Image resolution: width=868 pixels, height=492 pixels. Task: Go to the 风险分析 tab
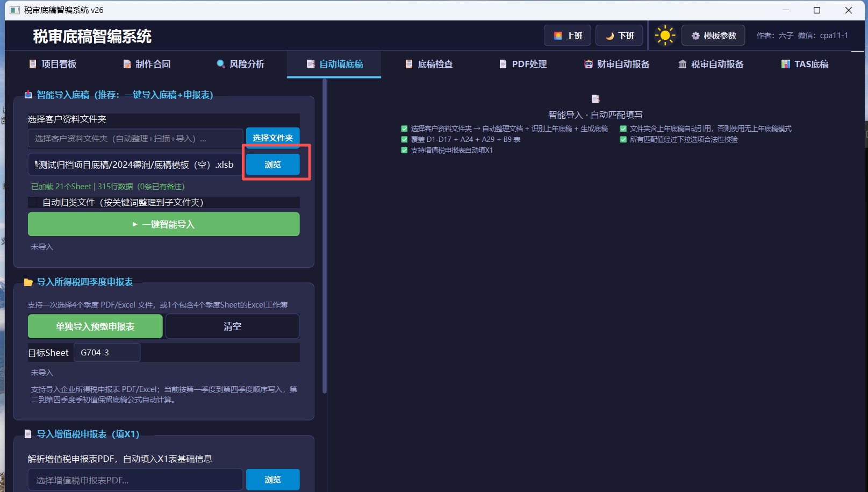(x=240, y=64)
